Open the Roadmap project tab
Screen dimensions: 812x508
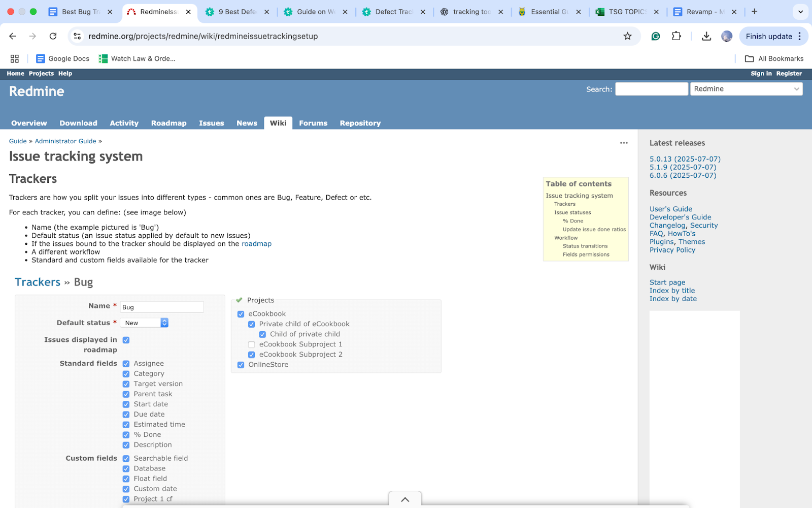(168, 123)
